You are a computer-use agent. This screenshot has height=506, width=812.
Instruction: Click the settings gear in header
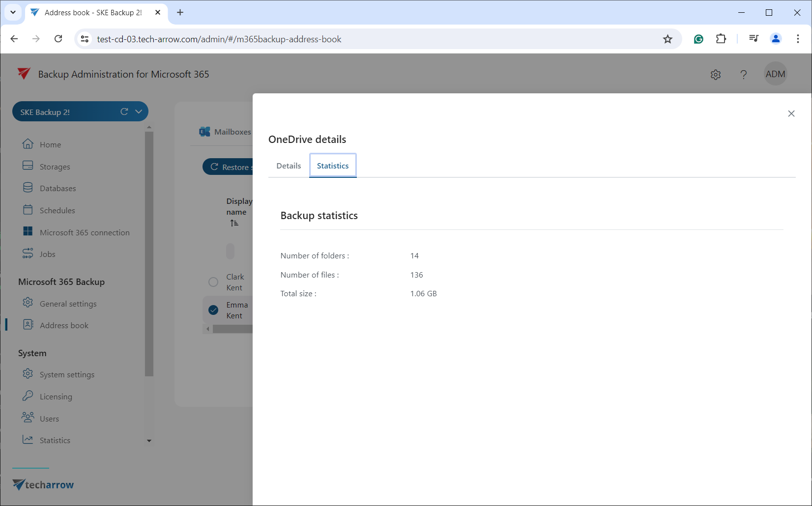[x=716, y=75]
